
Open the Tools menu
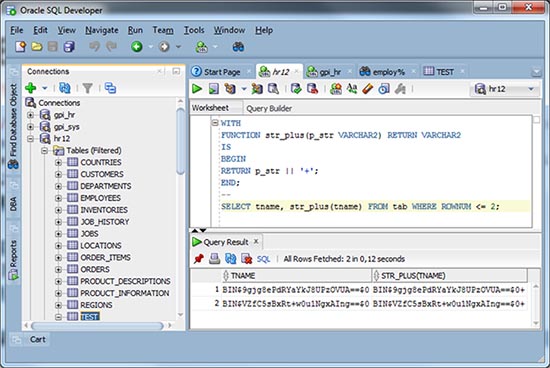pyautogui.click(x=194, y=30)
